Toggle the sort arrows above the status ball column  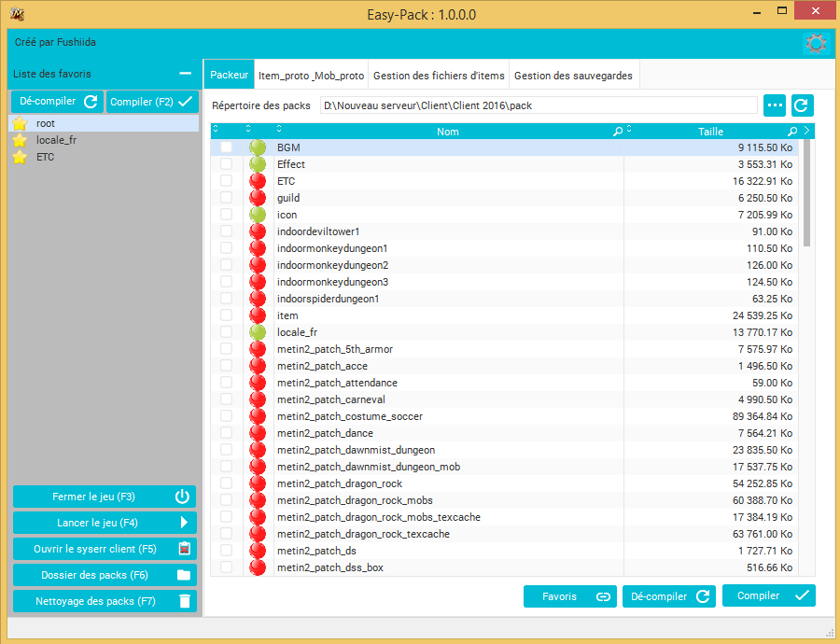pos(248,129)
